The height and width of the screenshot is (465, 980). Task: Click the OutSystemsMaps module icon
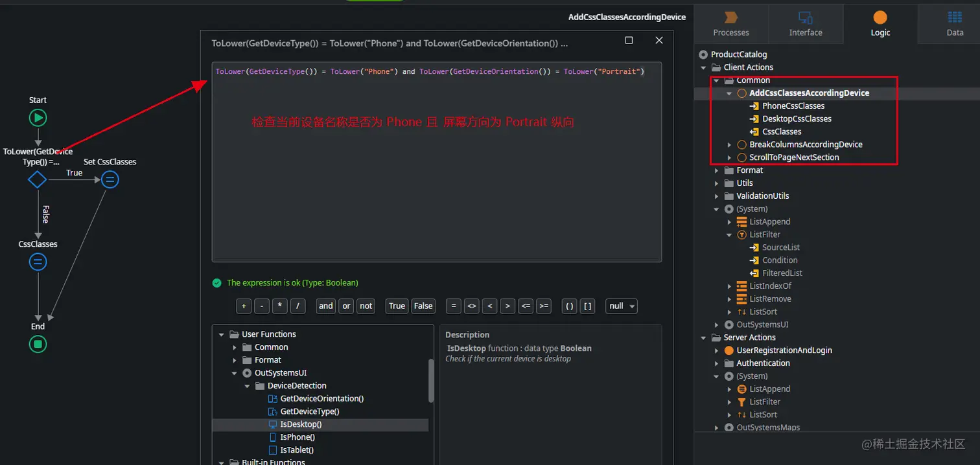tap(729, 427)
